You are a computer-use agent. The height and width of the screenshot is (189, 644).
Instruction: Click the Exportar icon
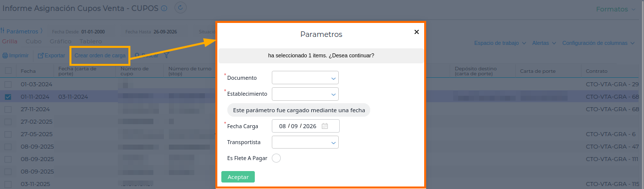(x=41, y=55)
